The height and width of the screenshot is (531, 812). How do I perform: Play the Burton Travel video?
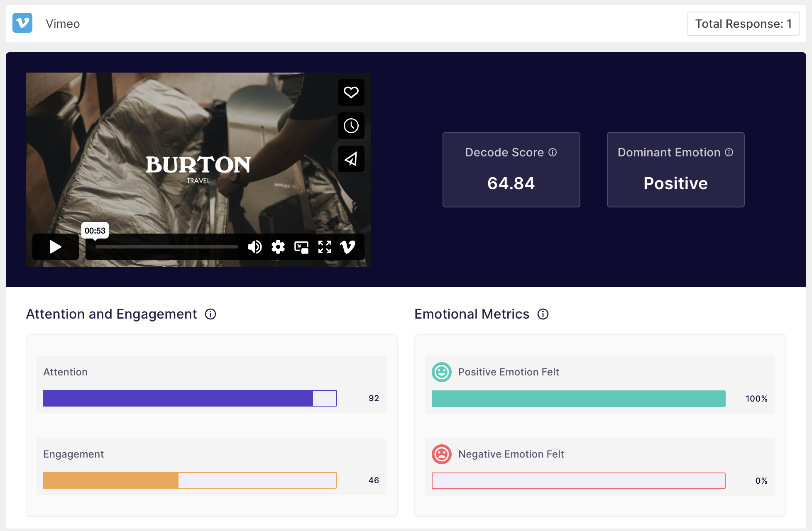click(x=56, y=247)
